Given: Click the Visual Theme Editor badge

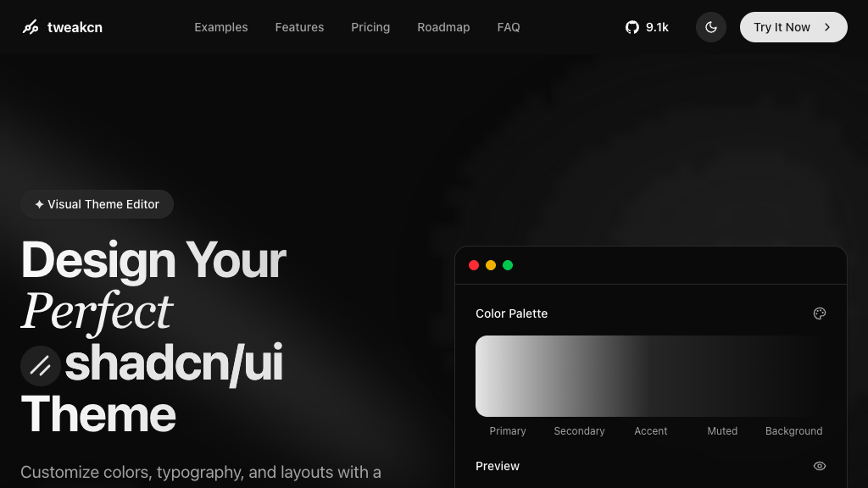Looking at the screenshot, I should (x=97, y=204).
